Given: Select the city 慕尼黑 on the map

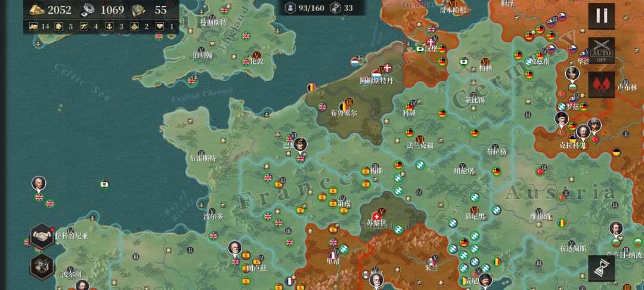Looking at the screenshot, I should click(x=475, y=216).
